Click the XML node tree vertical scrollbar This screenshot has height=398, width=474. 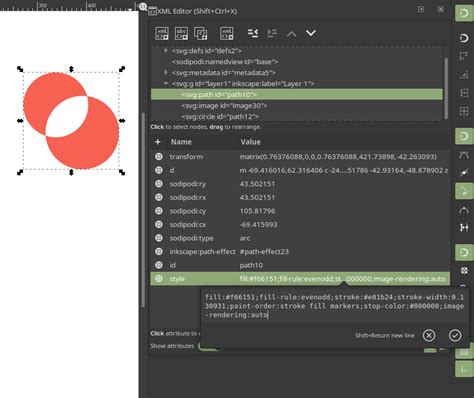coord(446,87)
